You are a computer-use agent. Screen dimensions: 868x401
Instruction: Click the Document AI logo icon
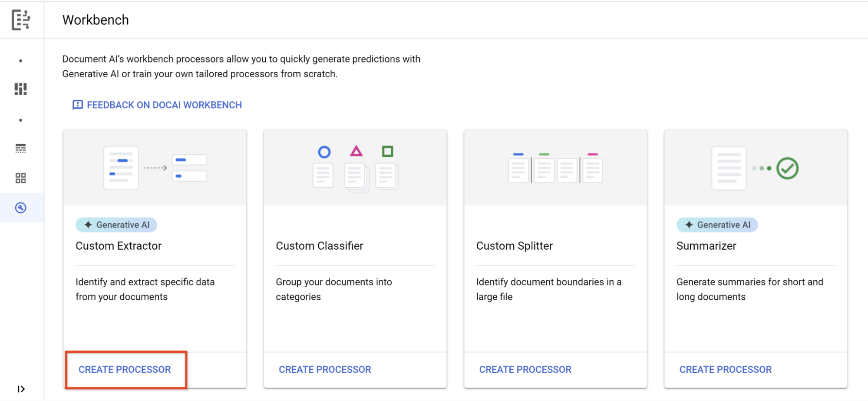(21, 20)
